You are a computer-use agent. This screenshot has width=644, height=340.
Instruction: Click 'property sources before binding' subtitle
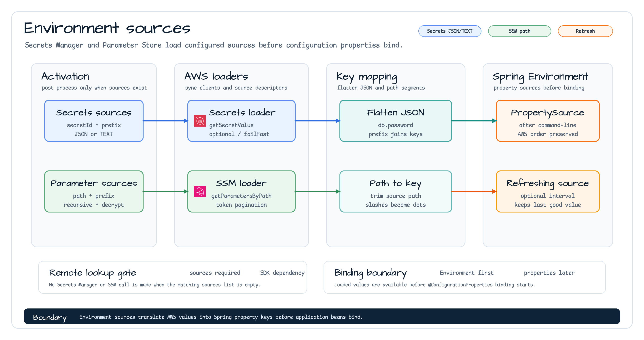539,88
